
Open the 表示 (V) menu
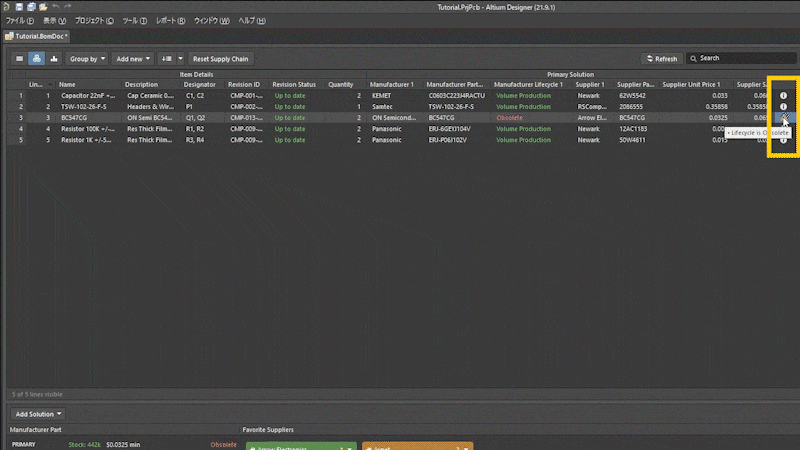click(54, 21)
